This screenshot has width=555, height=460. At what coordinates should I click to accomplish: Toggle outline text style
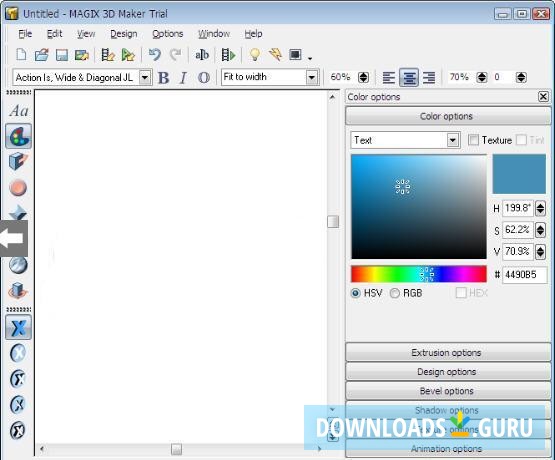[x=204, y=77]
